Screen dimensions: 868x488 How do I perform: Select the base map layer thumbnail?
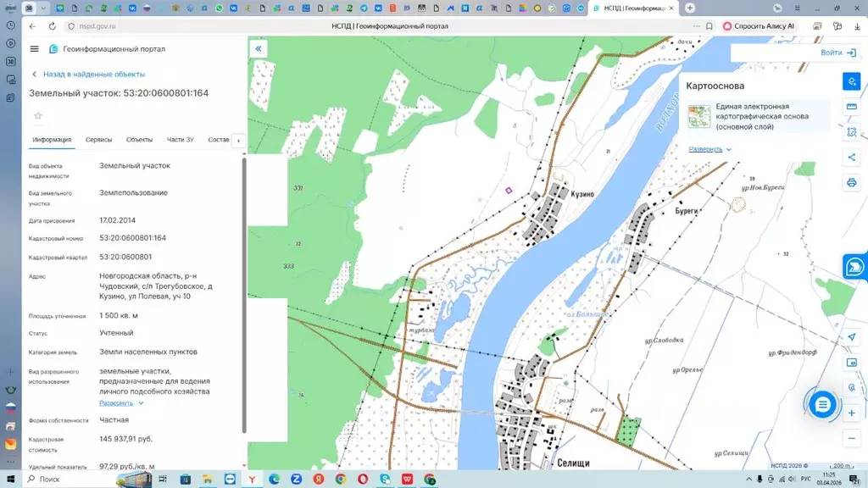point(699,116)
